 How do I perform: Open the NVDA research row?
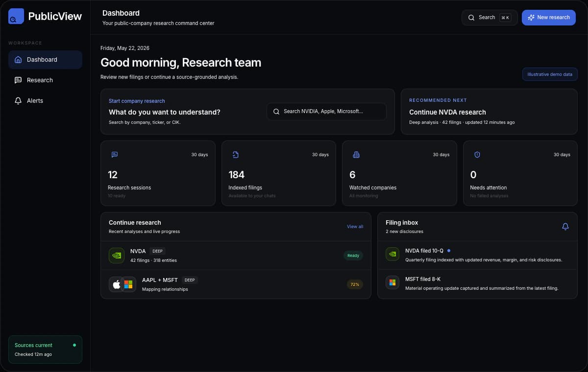click(x=236, y=256)
